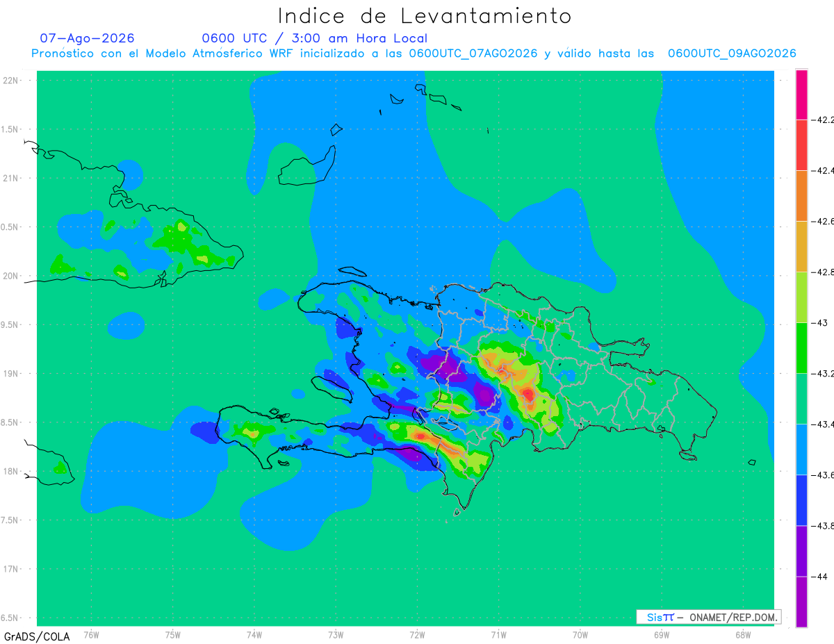The image size is (834, 644).
Task: Click the '20N' latitude axis label
Action: 11,276
